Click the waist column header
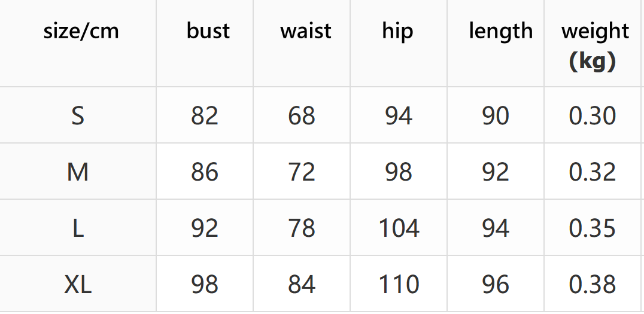Viewport: 644px width, 314px height. click(x=306, y=31)
